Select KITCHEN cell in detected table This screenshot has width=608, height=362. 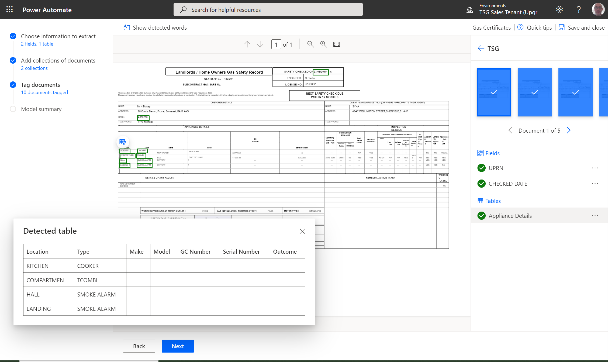point(37,266)
